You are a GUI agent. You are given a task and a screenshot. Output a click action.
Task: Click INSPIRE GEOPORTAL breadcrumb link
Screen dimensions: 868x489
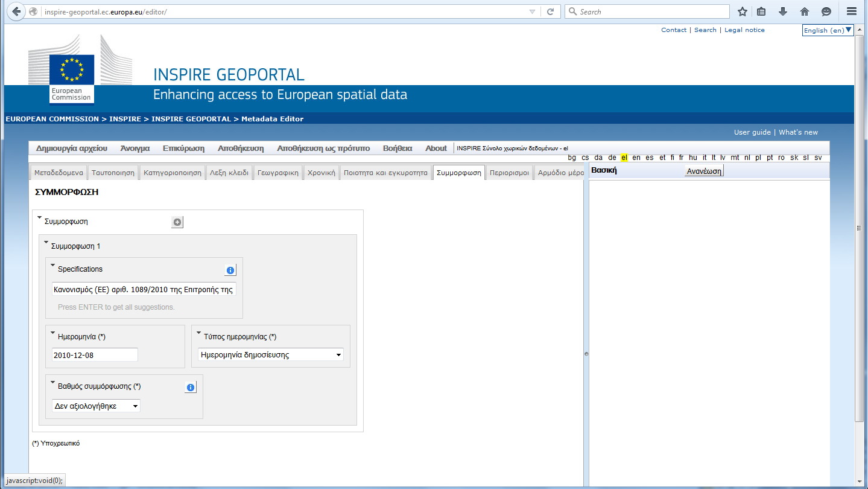(x=191, y=119)
